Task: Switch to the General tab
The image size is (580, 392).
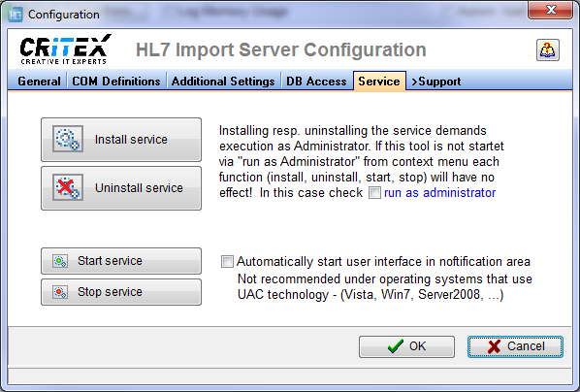Action: (39, 82)
